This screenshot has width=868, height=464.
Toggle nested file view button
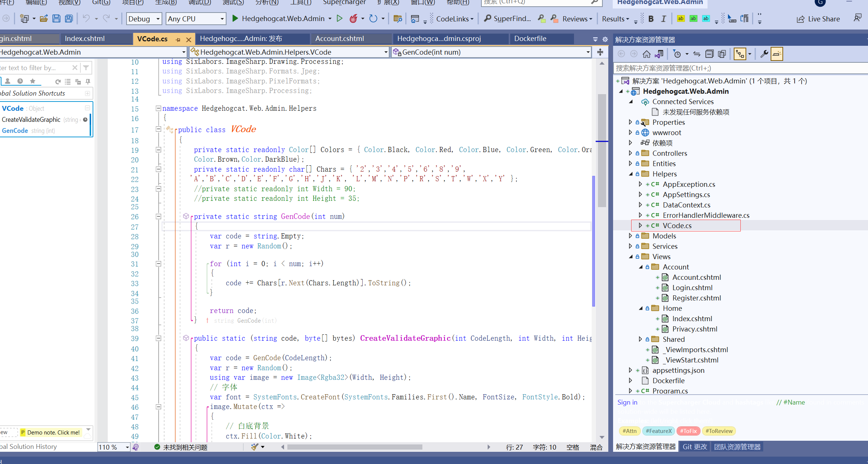coord(740,54)
